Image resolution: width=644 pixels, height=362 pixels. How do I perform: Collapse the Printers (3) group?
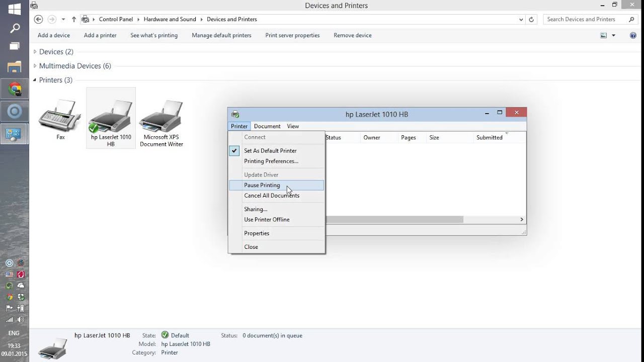pos(35,80)
